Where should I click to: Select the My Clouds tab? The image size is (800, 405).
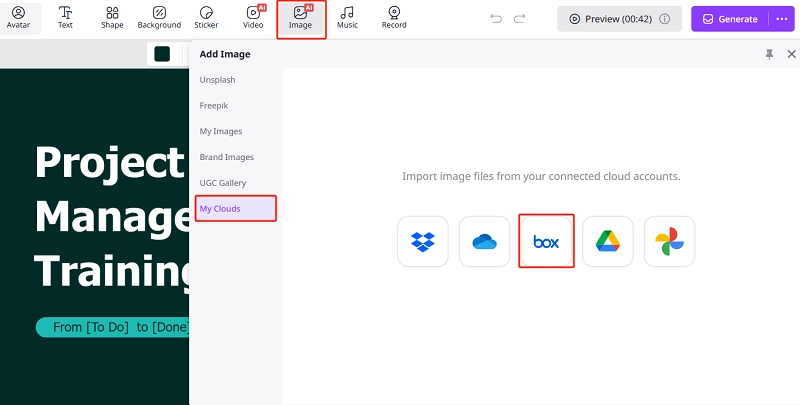pos(236,209)
